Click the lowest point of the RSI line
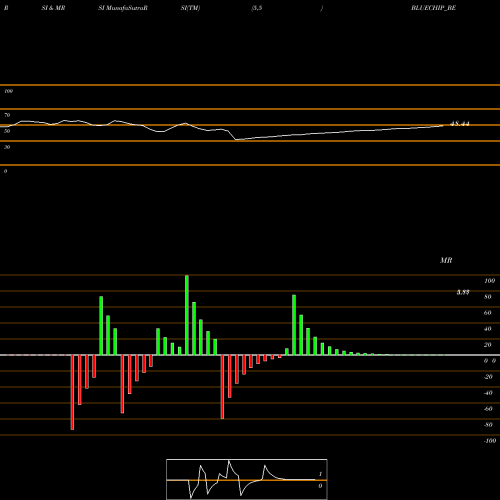This screenshot has height=500, width=500. click(x=236, y=140)
